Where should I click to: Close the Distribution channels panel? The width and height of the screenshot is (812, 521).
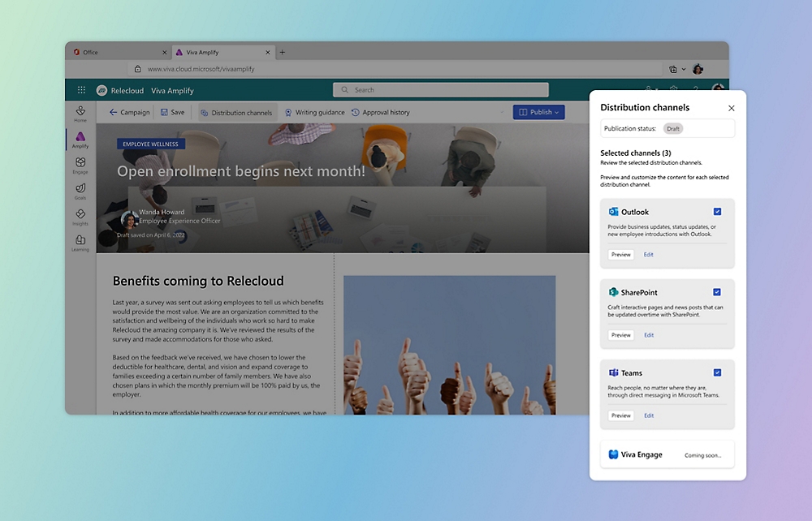coord(732,108)
